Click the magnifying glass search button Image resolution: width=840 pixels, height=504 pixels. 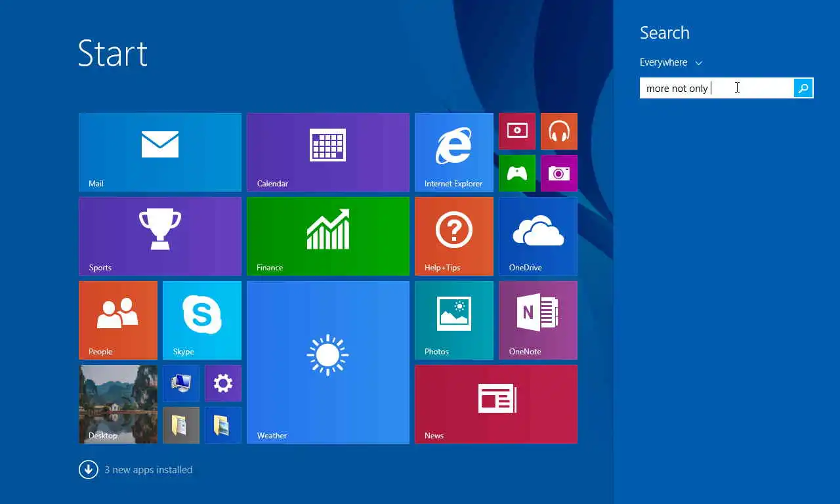tap(803, 88)
